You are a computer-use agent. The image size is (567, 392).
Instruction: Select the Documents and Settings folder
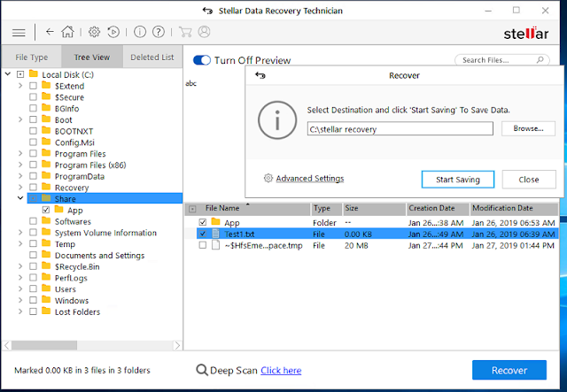pos(99,256)
